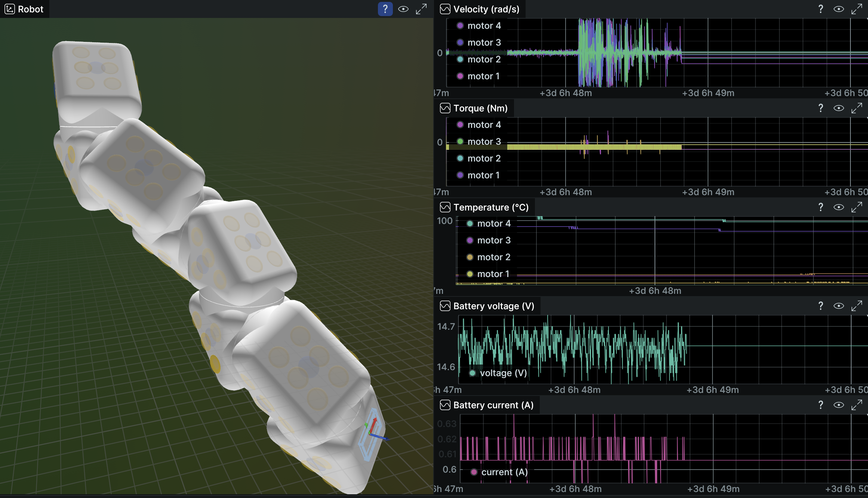Viewport: 868px width, 498px height.
Task: Click current (A) legend color dot
Action: (474, 472)
